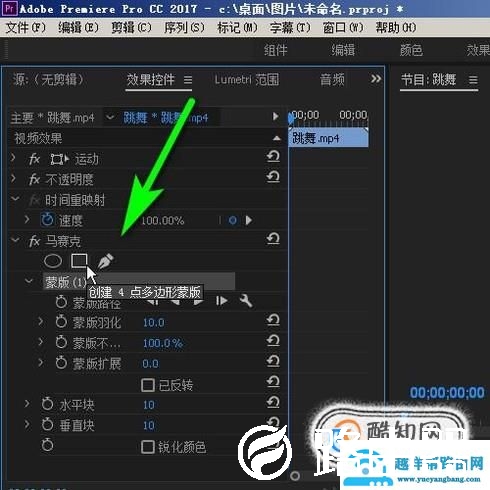Toggle animation stopwatch for 蒙版扩展

pos(61,363)
